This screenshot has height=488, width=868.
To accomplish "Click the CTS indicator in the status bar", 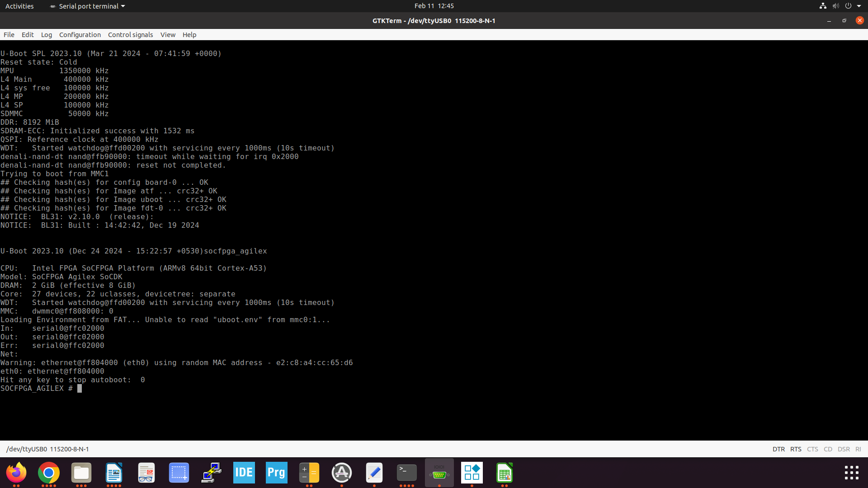I will 812,449.
